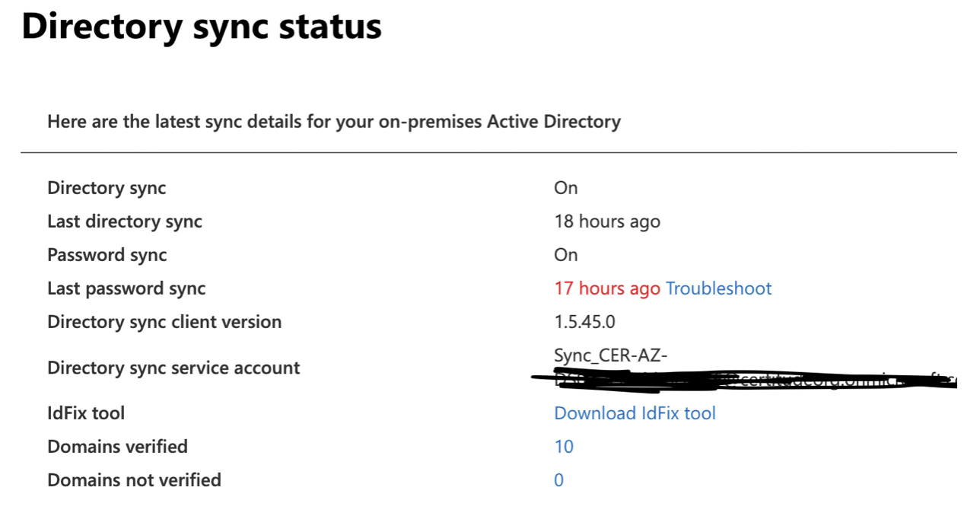Click the Directory sync status heading

[202, 27]
